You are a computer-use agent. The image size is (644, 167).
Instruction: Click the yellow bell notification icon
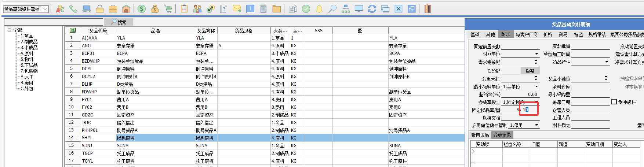click(319, 9)
